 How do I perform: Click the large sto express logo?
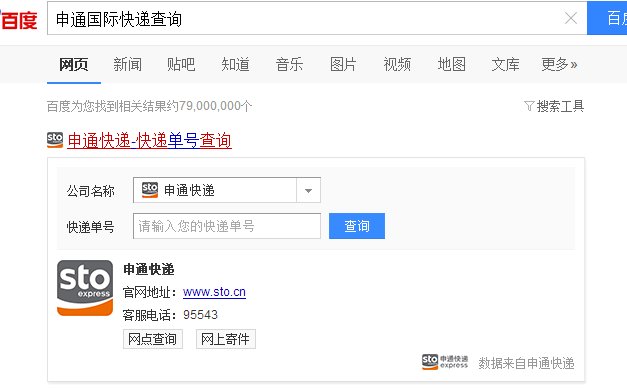tap(85, 288)
